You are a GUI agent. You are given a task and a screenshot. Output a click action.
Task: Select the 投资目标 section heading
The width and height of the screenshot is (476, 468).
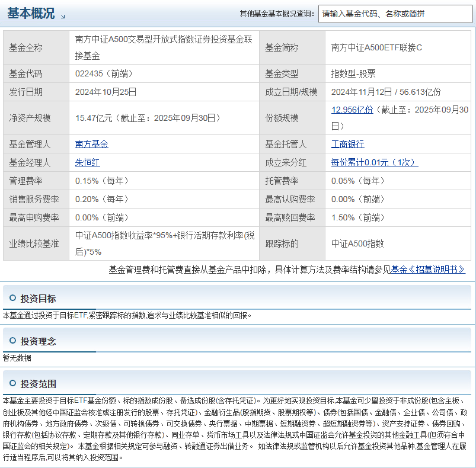tap(39, 299)
